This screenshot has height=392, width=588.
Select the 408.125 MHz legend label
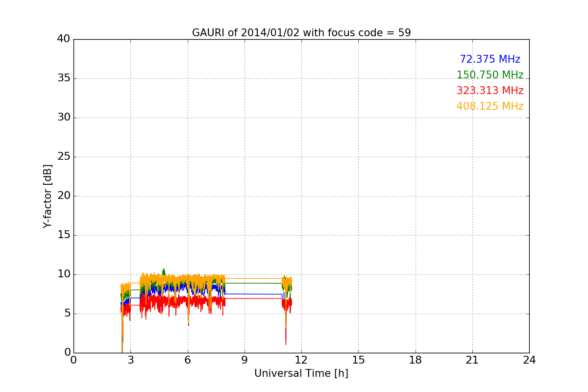[490, 106]
